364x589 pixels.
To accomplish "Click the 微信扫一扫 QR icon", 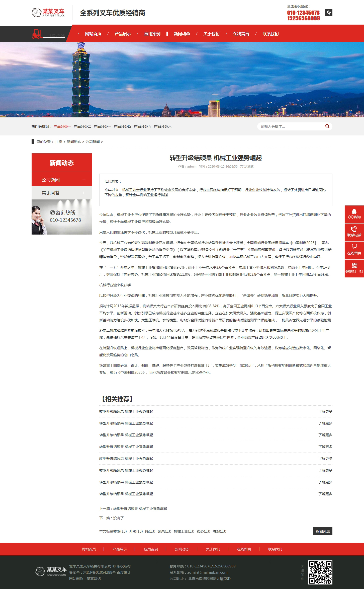I will click(x=354, y=265).
